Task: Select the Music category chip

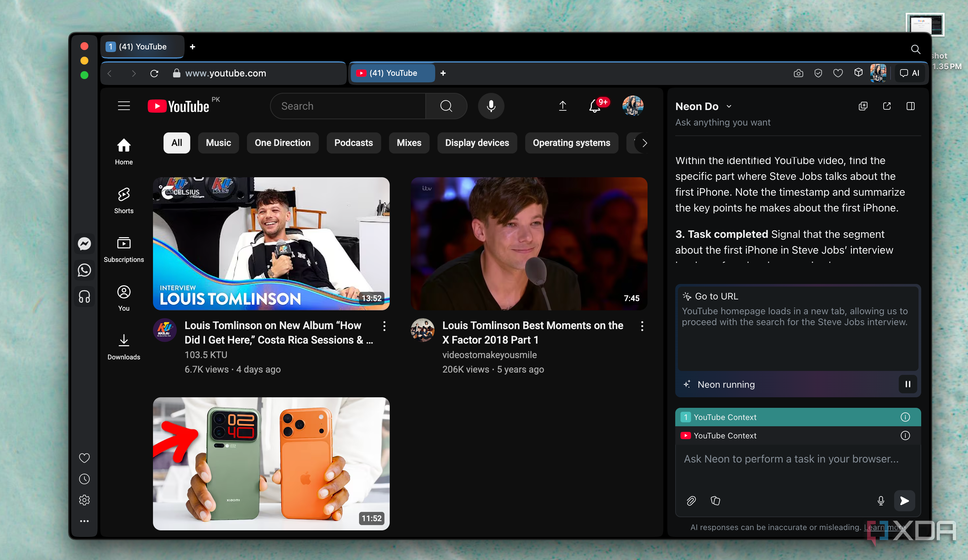Action: 218,143
